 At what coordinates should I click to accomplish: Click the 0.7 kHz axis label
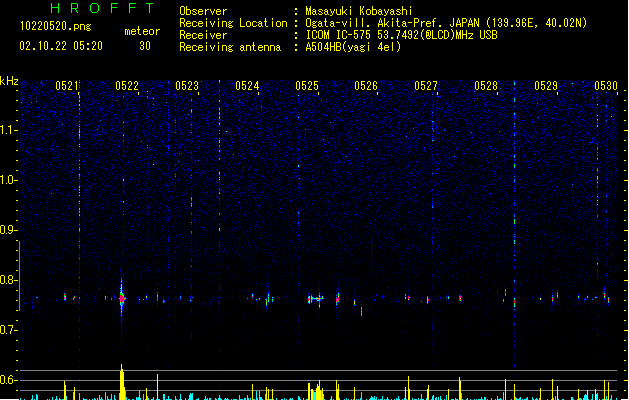tap(8, 330)
